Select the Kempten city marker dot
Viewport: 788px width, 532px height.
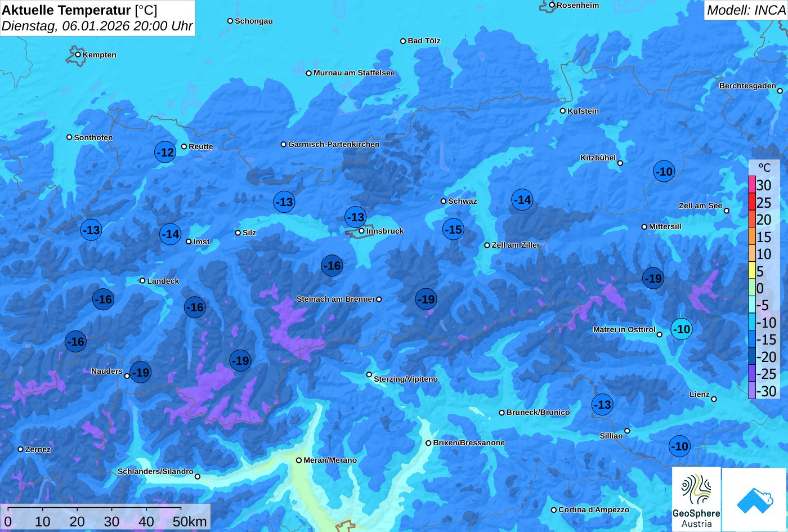[x=78, y=55]
